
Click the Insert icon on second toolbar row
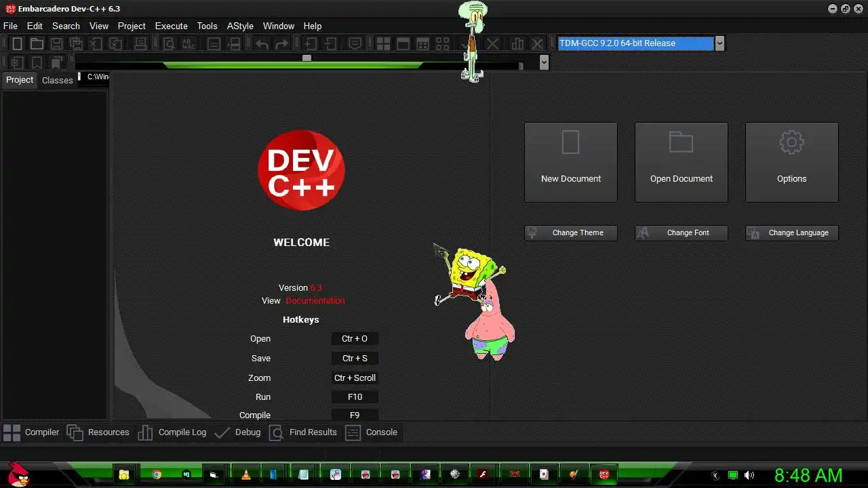[17, 62]
